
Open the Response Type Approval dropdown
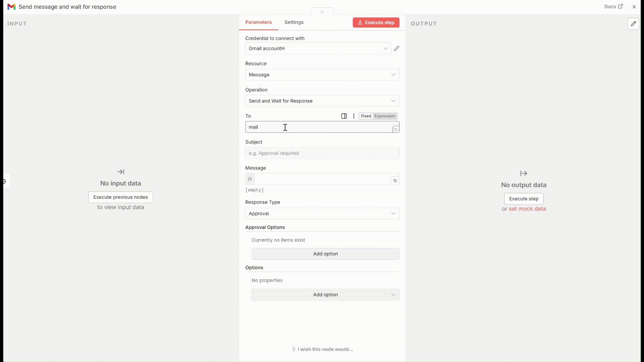(322, 214)
